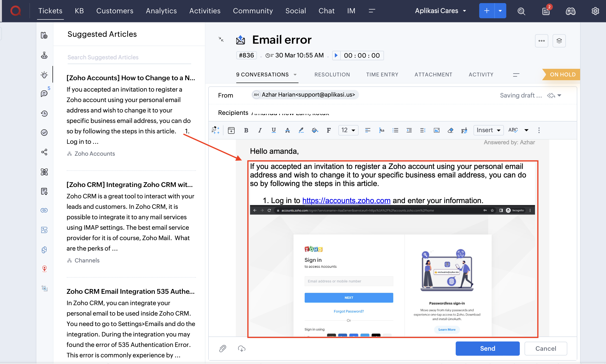Switch to the Resolution tab
Image resolution: width=606 pixels, height=364 pixels.
pos(332,75)
